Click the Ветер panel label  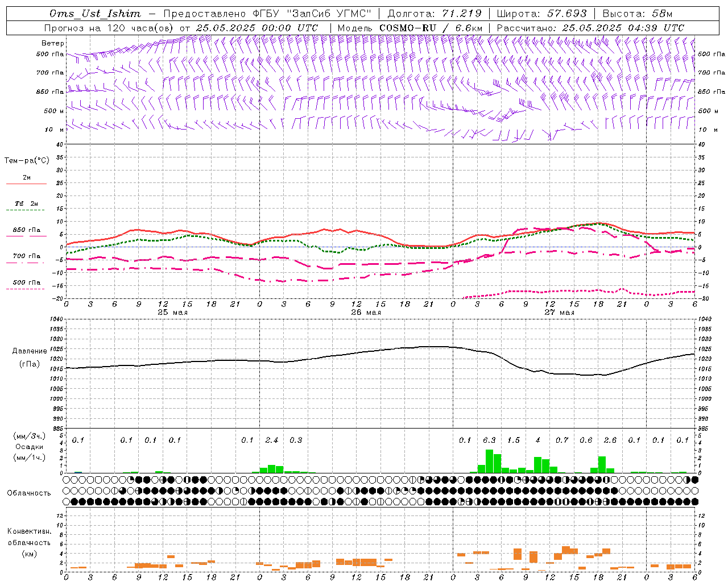pos(53,43)
